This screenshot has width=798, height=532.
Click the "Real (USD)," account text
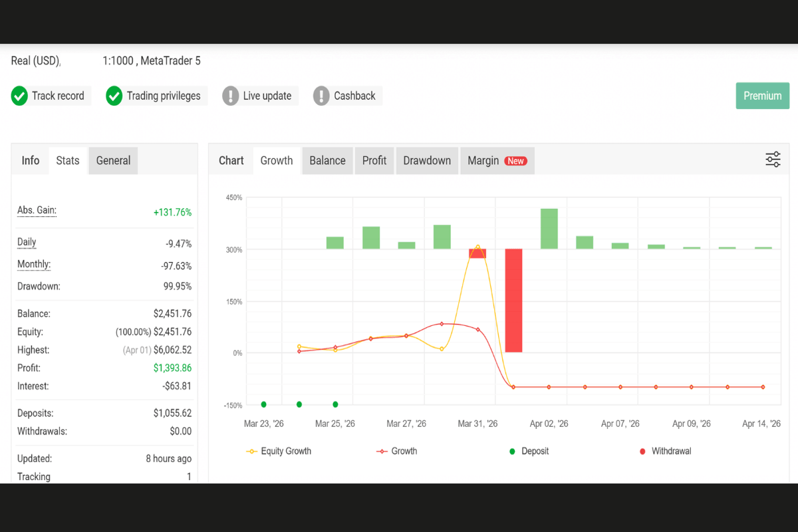[x=36, y=61]
